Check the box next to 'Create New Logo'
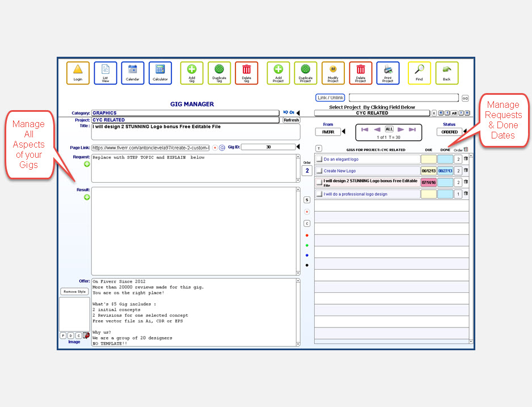Viewport: 532px width, 407px height. (x=319, y=171)
